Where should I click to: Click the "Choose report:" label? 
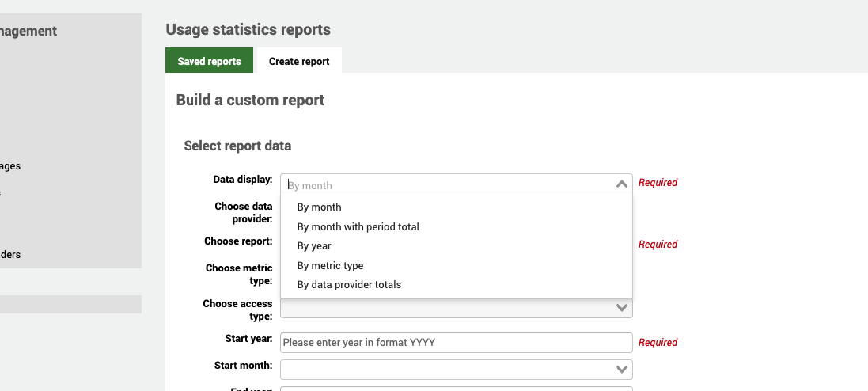[x=238, y=241]
